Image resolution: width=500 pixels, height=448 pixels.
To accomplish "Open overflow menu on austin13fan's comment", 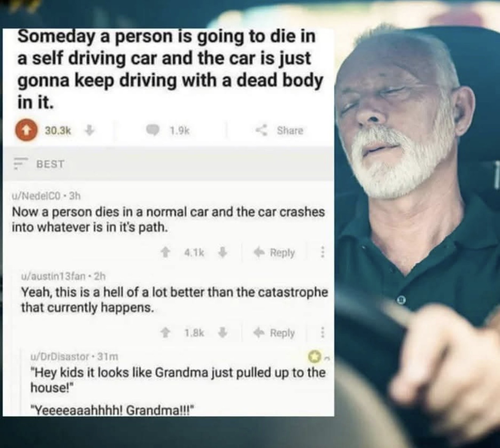I will click(322, 333).
